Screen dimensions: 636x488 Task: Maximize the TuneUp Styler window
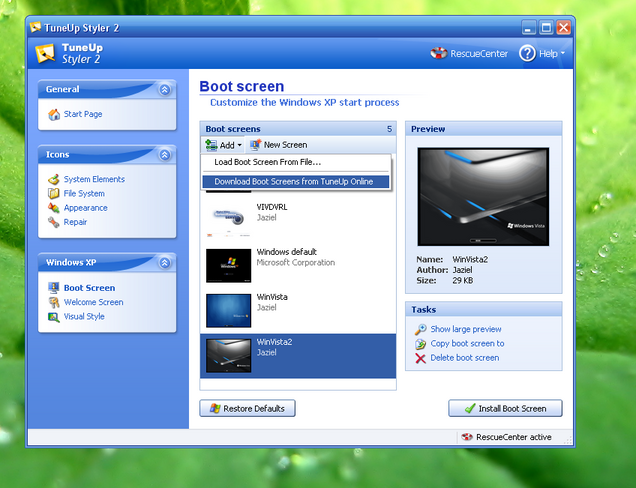point(546,28)
